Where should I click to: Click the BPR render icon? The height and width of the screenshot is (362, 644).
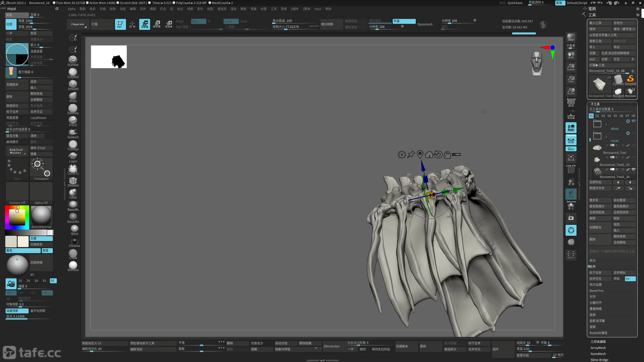click(x=571, y=37)
